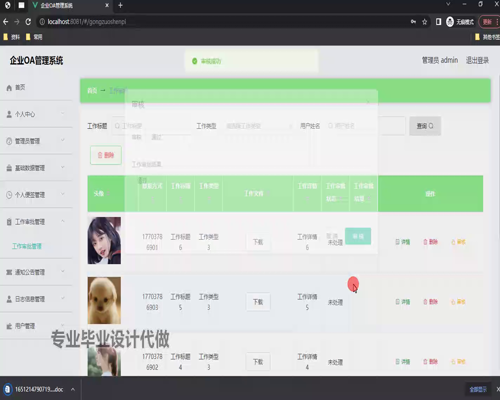The image size is (500, 400).
Task: Click 删除 for the 工作标题 4 row
Action: pos(430,362)
